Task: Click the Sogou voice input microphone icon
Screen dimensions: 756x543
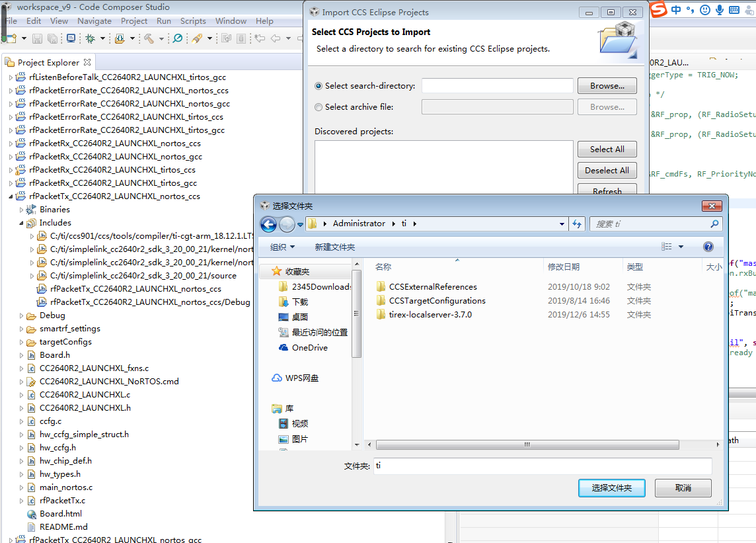Action: (x=720, y=10)
